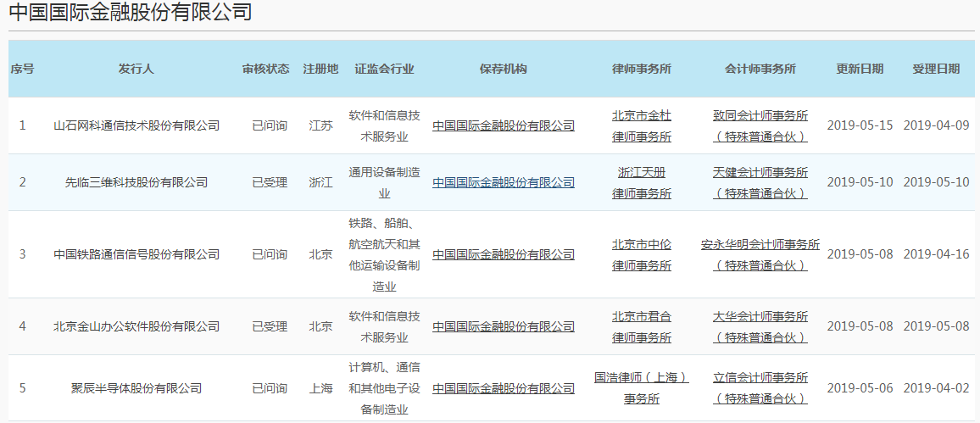980x423 pixels.
Task: Click the page title 中国国际金融股份有限公司
Action: pos(130,12)
